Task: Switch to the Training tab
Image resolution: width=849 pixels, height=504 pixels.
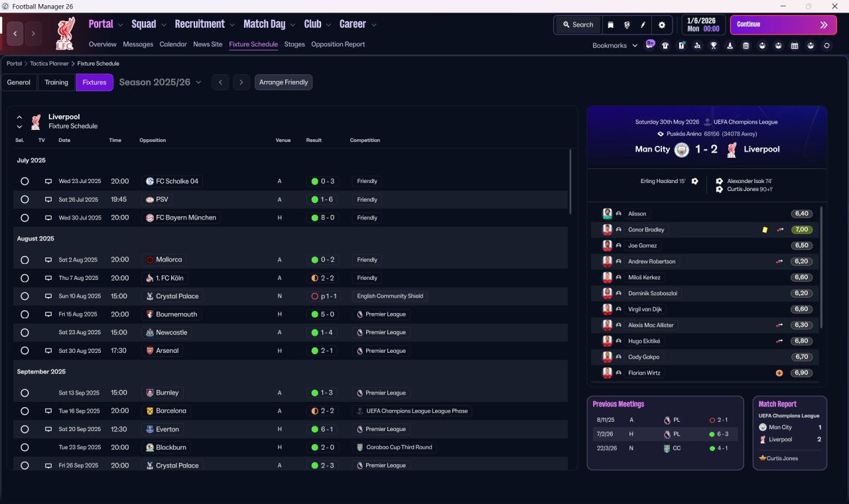Action: pos(56,82)
